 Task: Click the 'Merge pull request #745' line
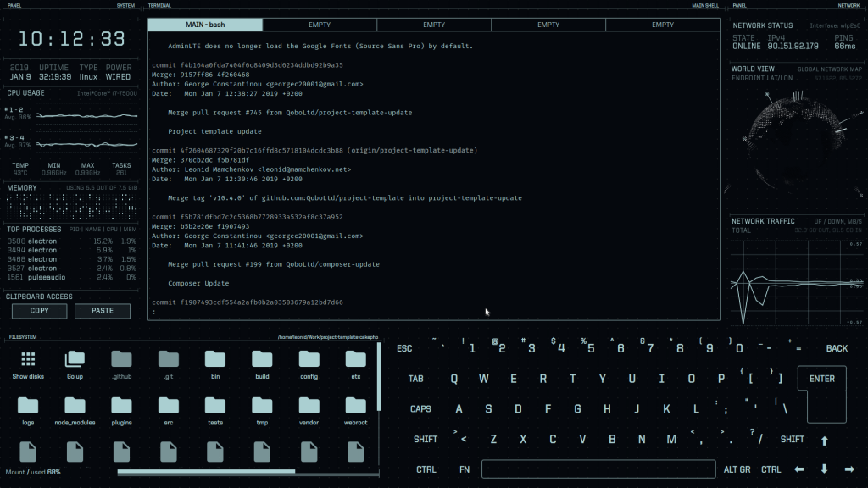click(290, 113)
